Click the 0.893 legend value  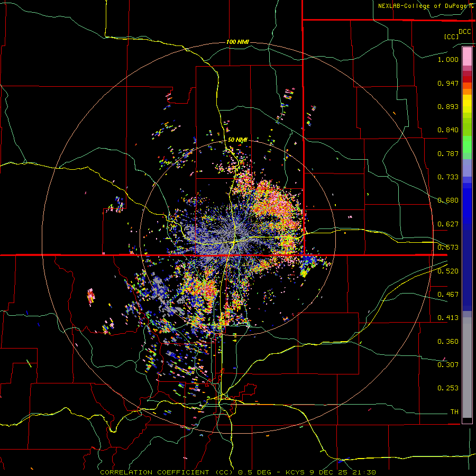click(448, 106)
